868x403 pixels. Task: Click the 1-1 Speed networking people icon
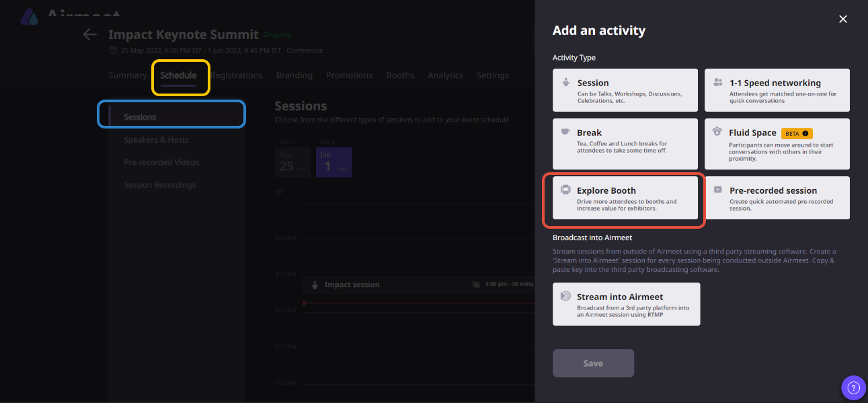pos(717,83)
